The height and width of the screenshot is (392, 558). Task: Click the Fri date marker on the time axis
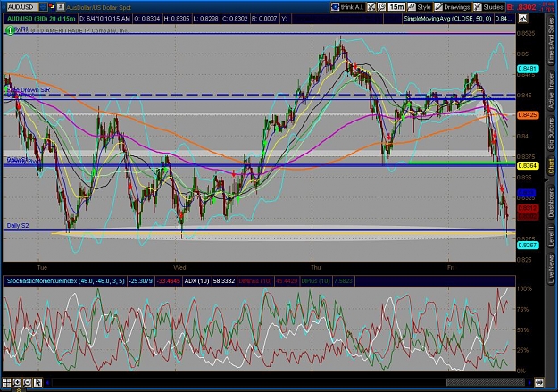click(451, 267)
